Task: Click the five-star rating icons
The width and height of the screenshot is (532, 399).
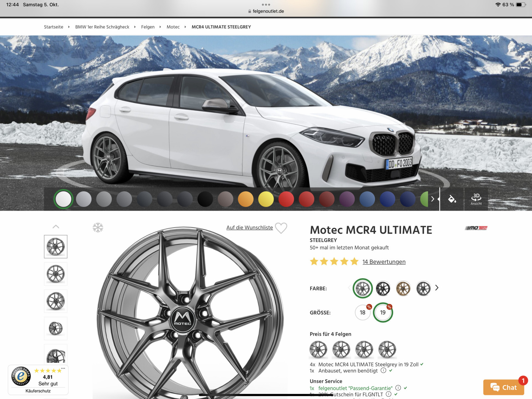Action: click(334, 262)
